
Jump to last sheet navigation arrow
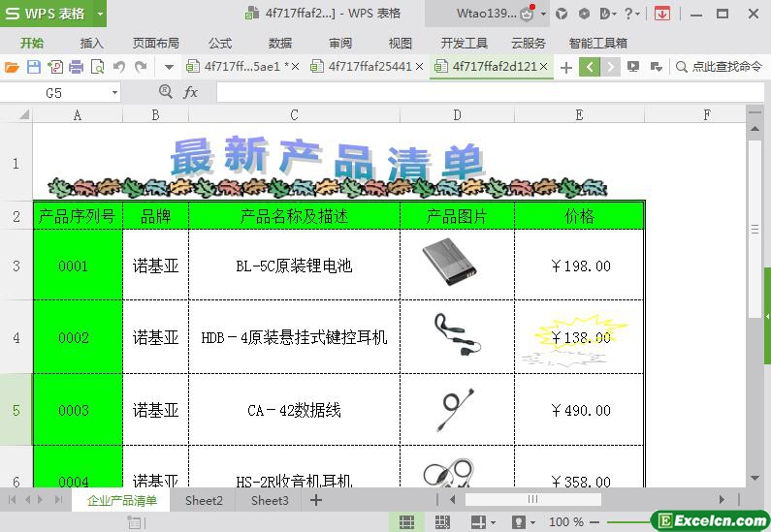[x=58, y=500]
